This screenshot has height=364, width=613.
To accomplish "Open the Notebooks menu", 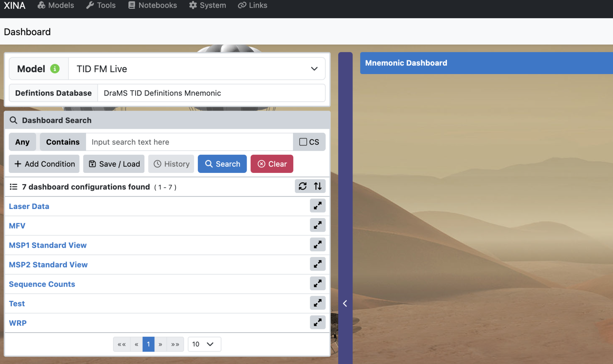I will [x=153, y=5].
